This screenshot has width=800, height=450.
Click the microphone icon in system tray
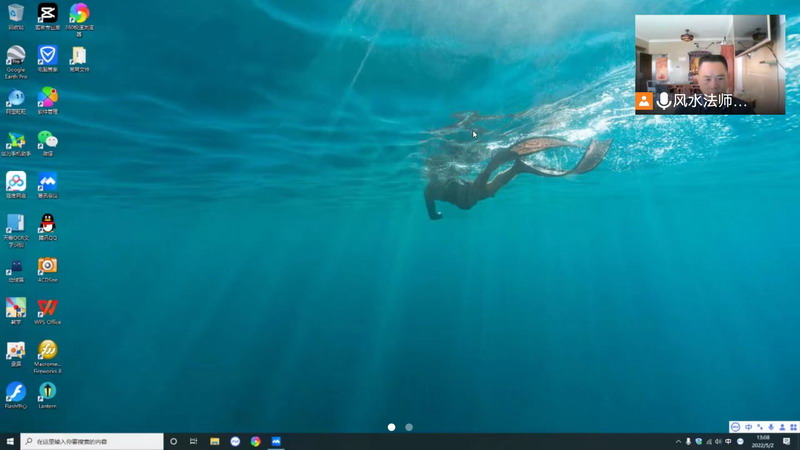coord(688,441)
